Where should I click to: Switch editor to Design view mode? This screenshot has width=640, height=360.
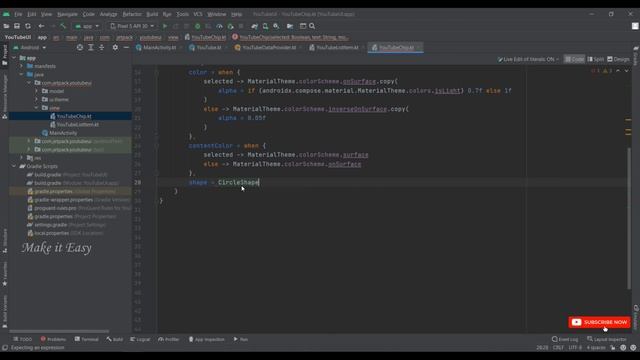pos(618,59)
